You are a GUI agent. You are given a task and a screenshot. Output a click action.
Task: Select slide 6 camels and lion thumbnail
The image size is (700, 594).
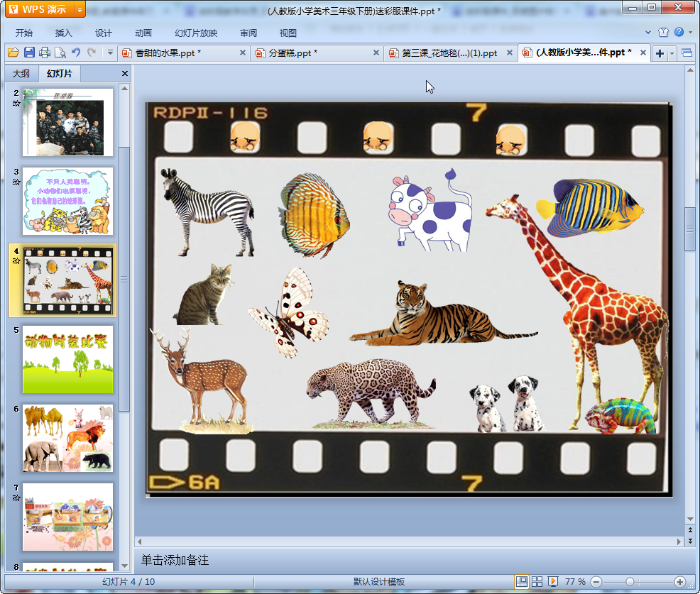[68, 439]
